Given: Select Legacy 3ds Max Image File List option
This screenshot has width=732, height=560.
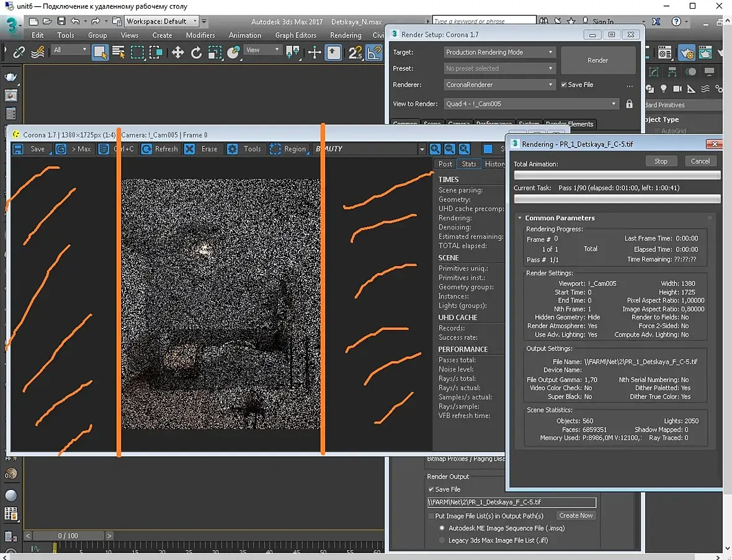Looking at the screenshot, I should click(442, 540).
